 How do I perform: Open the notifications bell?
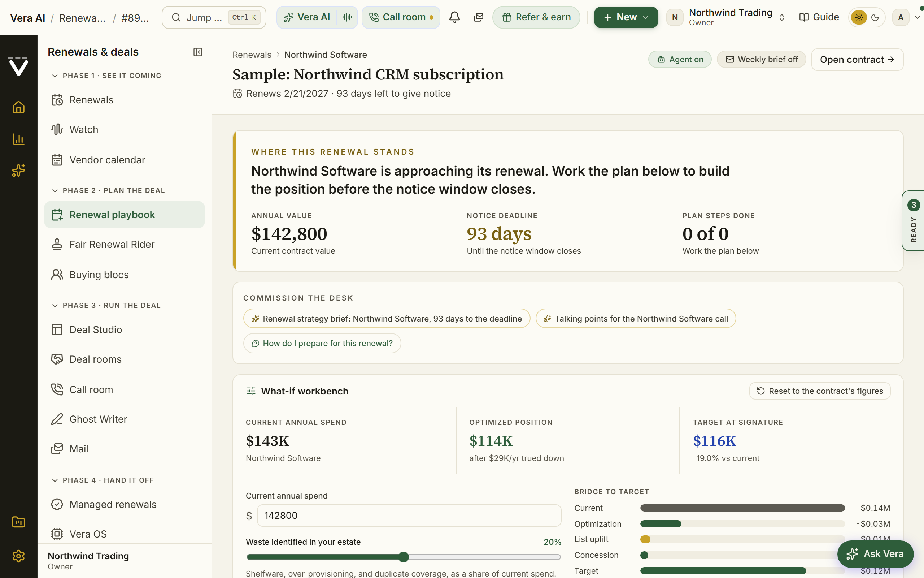click(x=454, y=17)
